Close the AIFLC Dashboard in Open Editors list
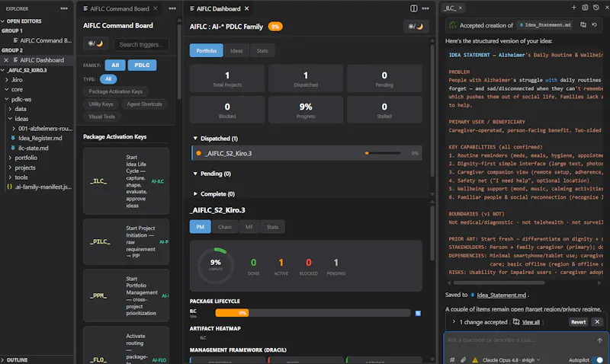Image resolution: width=610 pixels, height=364 pixels. pyautogui.click(x=6, y=60)
